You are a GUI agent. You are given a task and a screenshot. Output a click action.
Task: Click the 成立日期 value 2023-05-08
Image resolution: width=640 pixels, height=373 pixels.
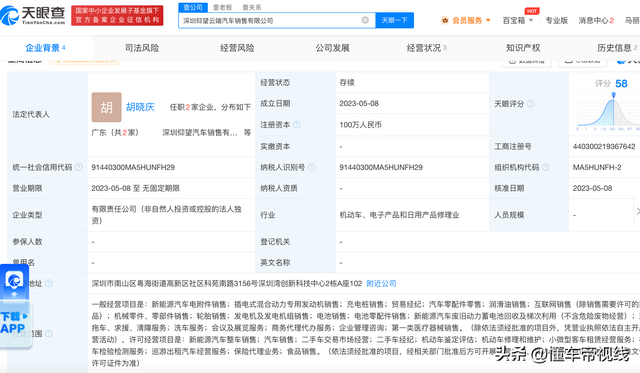point(359,104)
